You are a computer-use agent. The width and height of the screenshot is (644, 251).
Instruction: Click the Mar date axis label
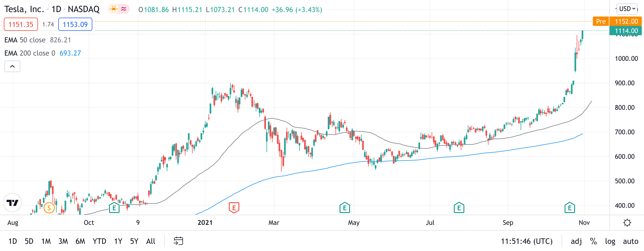pos(274,223)
